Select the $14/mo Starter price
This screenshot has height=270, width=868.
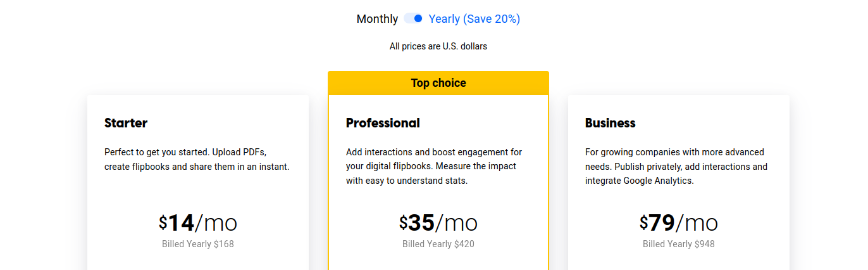coord(198,223)
